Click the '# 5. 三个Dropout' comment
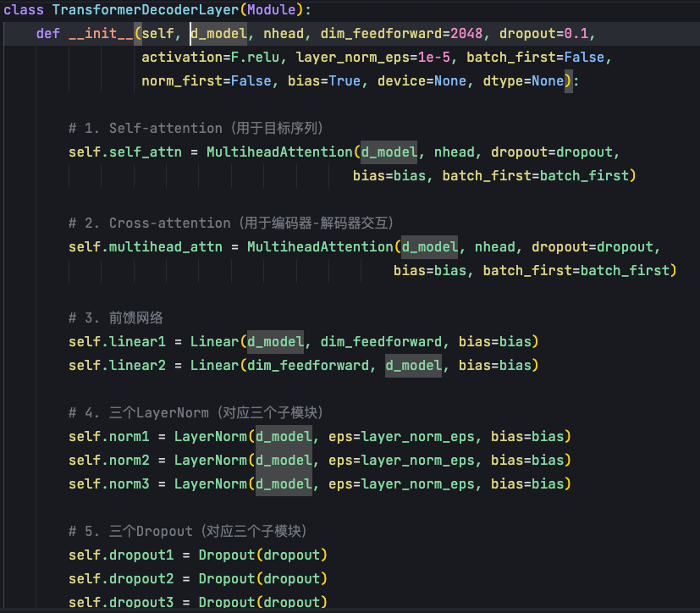This screenshot has height=613, width=700. coord(188,531)
